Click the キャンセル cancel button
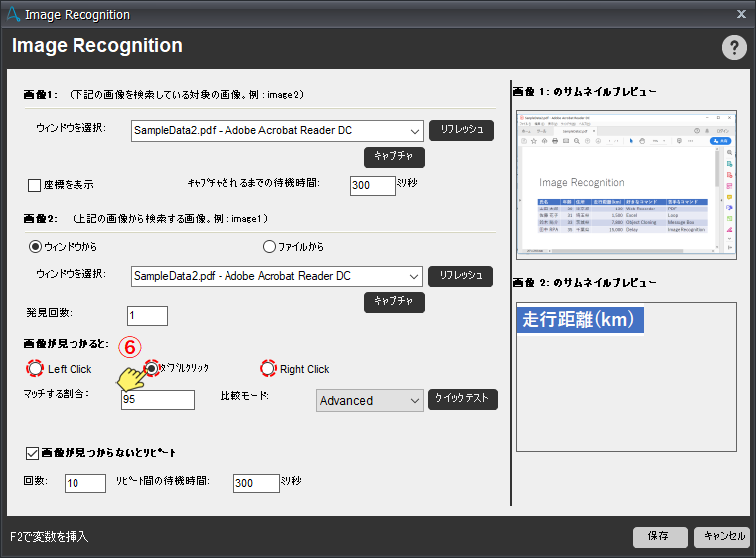The width and height of the screenshot is (756, 558). (724, 537)
